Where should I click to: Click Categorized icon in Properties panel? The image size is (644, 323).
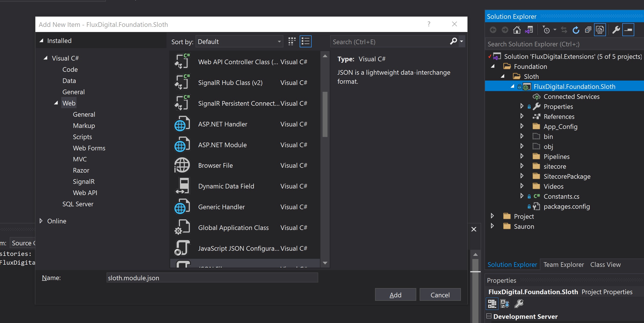(x=492, y=304)
